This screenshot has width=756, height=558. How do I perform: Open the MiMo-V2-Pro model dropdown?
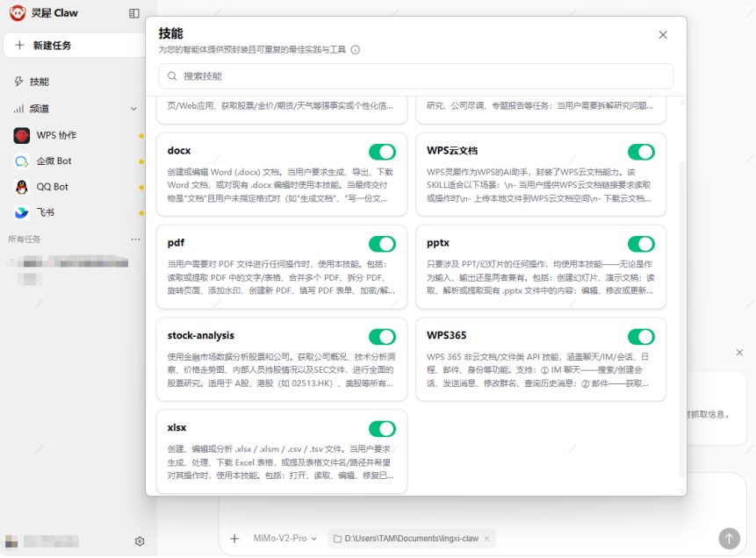tap(285, 539)
